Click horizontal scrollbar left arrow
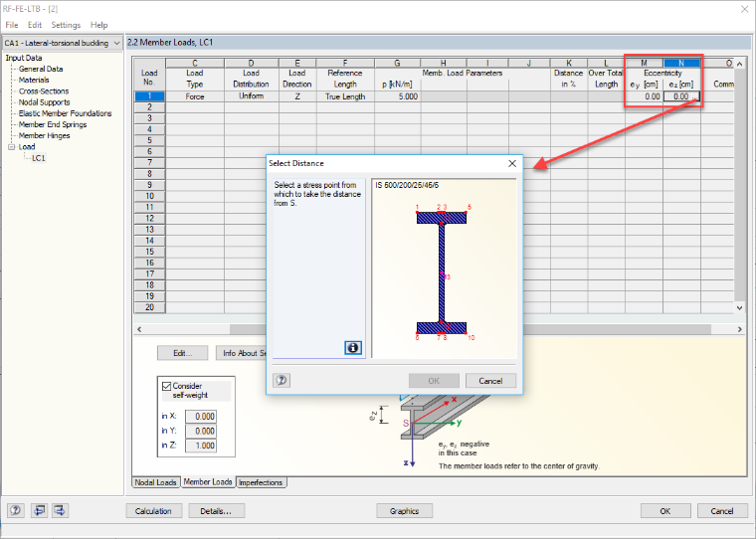 [x=139, y=329]
